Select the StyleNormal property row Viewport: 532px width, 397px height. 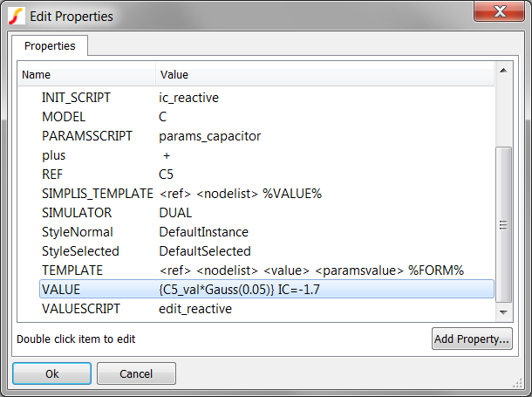click(x=77, y=232)
